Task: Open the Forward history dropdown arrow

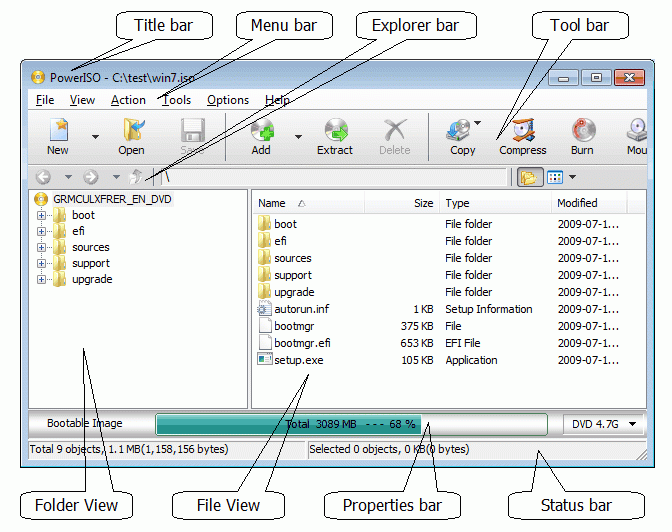Action: click(116, 177)
